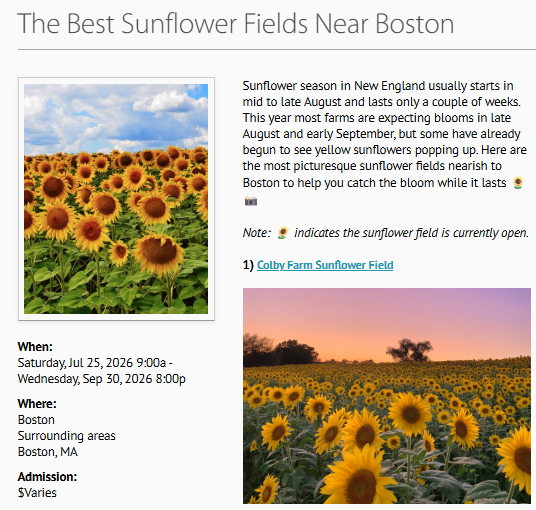Click the 'Boston, MA' address line

click(48, 452)
